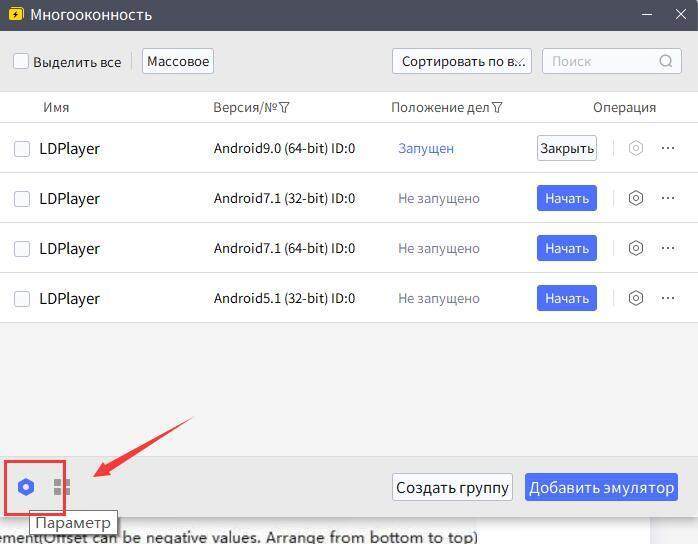Start the Android7.1 (32-bit) emulator
Screen dimensions: 698x544
(x=567, y=198)
